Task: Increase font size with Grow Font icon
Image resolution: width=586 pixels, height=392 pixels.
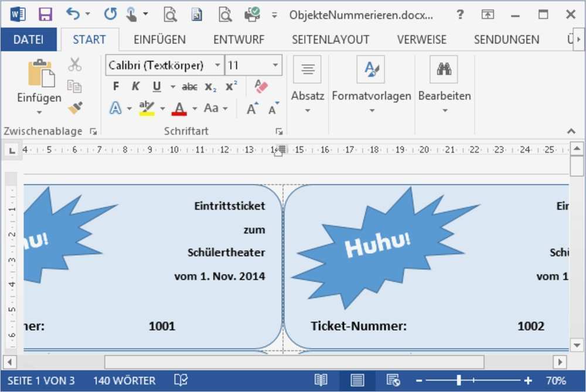Action: pyautogui.click(x=250, y=107)
